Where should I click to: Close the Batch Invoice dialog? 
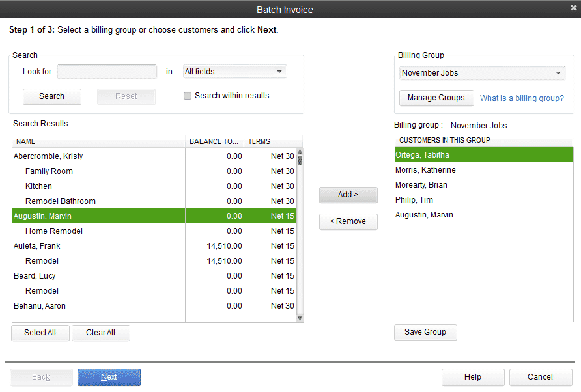(x=573, y=8)
